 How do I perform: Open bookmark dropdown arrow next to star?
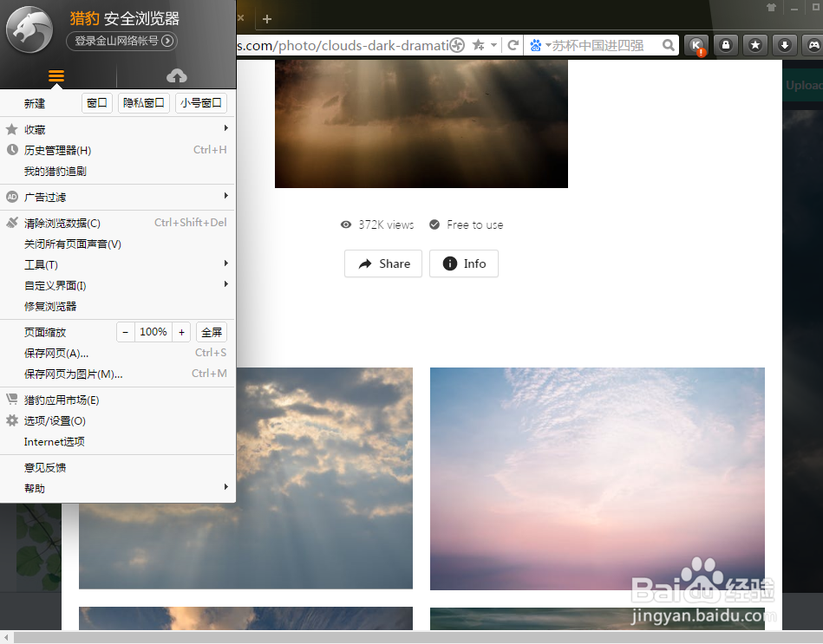tap(494, 46)
